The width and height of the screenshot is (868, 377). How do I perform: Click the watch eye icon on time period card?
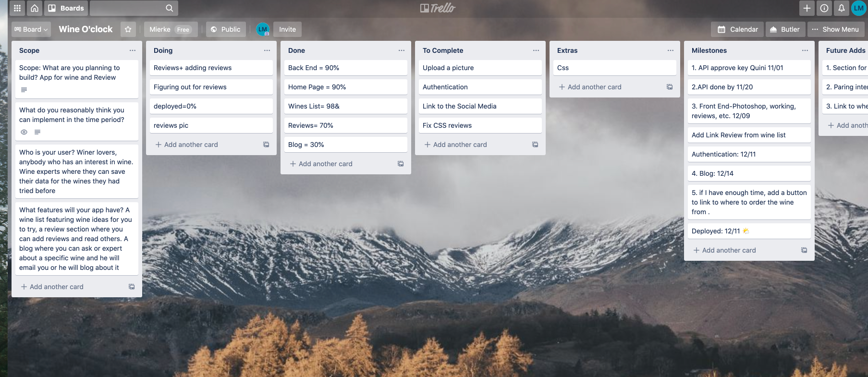point(24,132)
